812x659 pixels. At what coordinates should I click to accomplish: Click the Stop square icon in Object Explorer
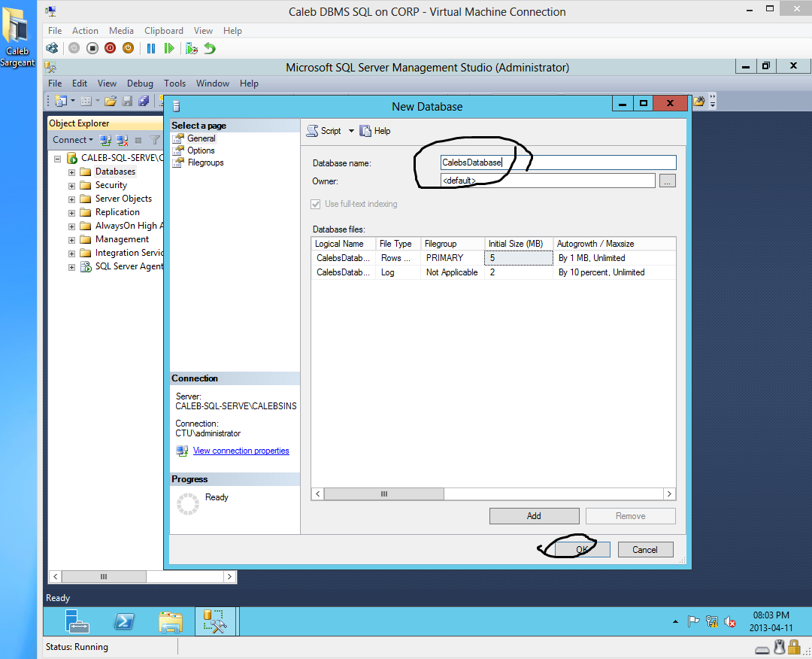pyautogui.click(x=138, y=140)
